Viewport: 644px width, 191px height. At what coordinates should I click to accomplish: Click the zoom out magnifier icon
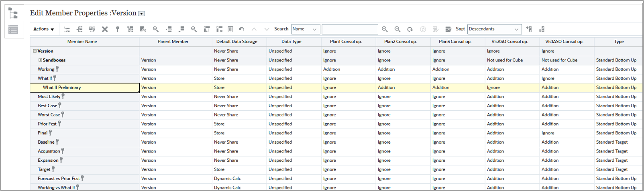pyautogui.click(x=194, y=29)
